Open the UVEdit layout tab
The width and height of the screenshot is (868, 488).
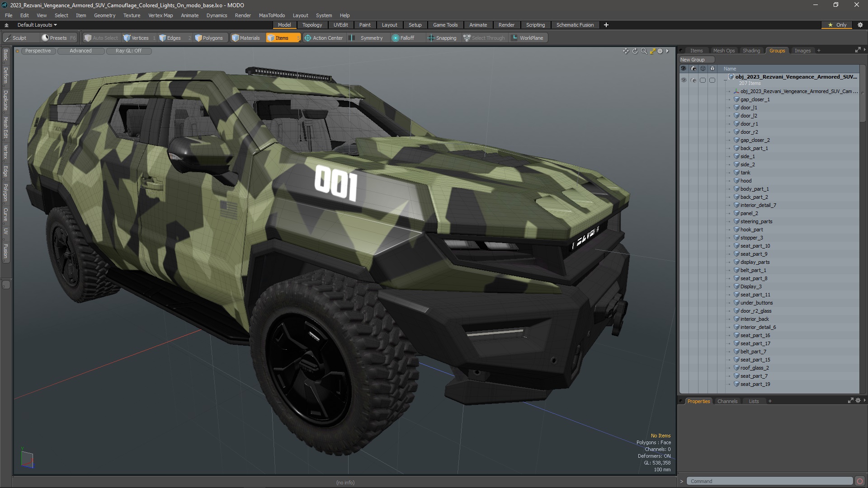(340, 25)
